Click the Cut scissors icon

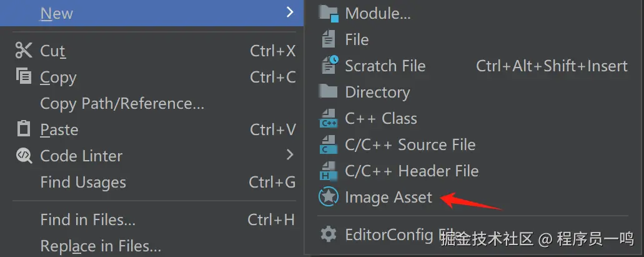(x=24, y=51)
